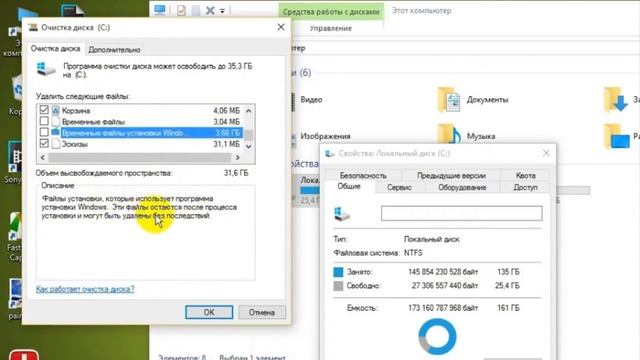Click the disk usage pie chart

pyautogui.click(x=437, y=337)
